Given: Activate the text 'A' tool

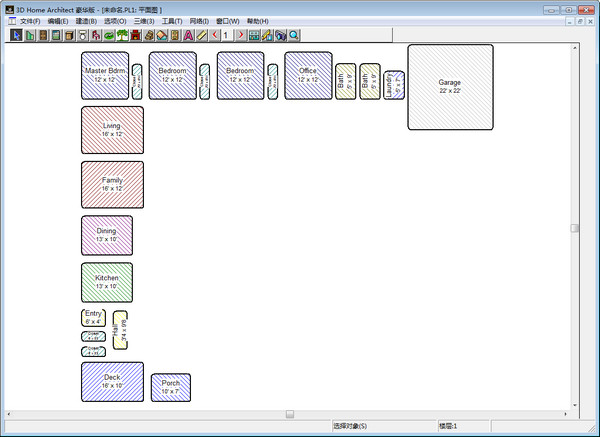Looking at the screenshot, I should 188,35.
